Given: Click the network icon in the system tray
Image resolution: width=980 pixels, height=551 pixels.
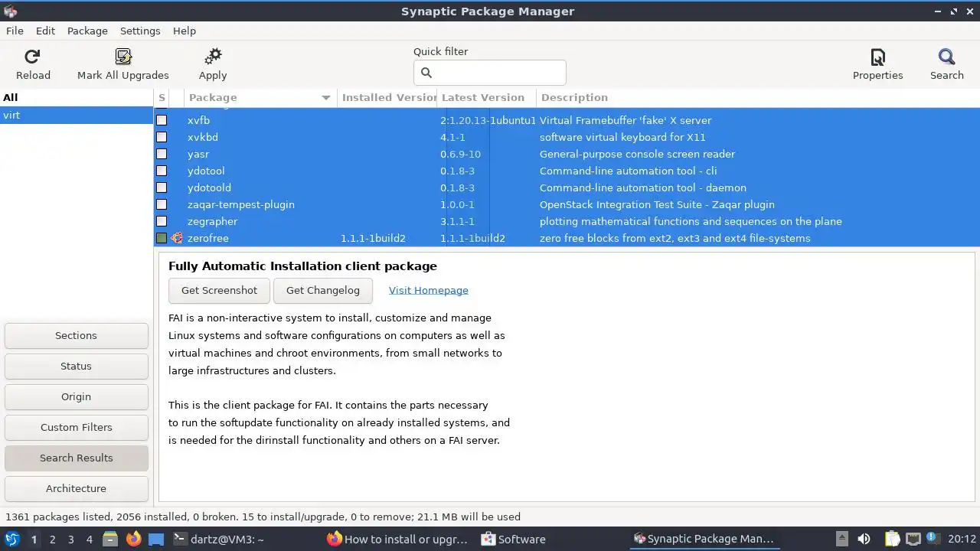Looking at the screenshot, I should coord(913,539).
